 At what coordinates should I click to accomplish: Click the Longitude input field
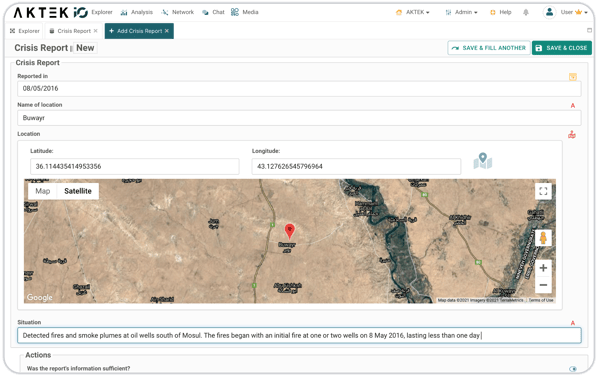(x=356, y=166)
